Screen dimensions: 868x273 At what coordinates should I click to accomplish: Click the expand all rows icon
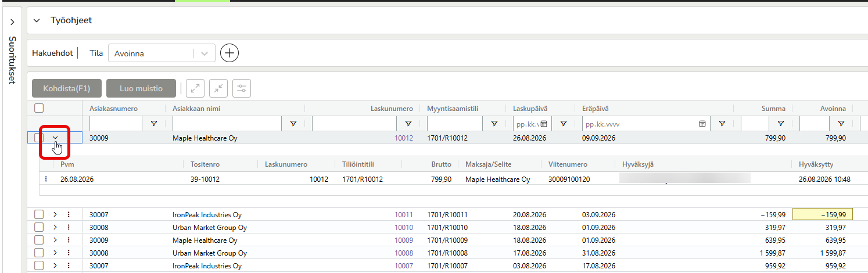point(195,88)
